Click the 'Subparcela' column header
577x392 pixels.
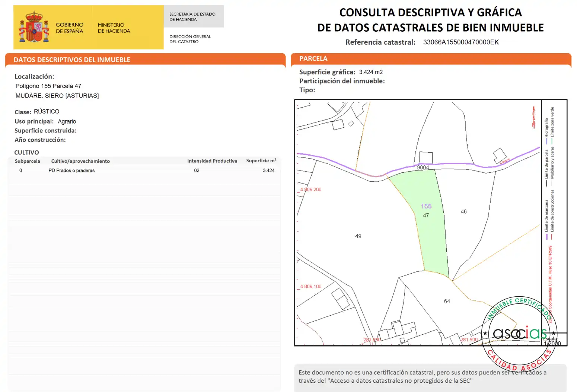tap(28, 161)
